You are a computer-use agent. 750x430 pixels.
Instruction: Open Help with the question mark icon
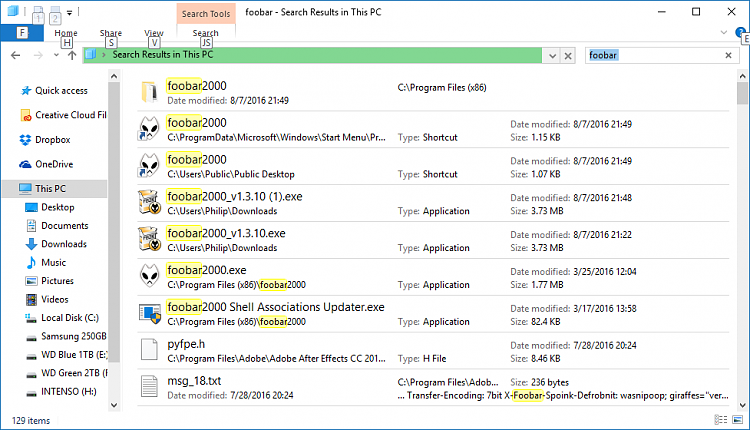(741, 33)
